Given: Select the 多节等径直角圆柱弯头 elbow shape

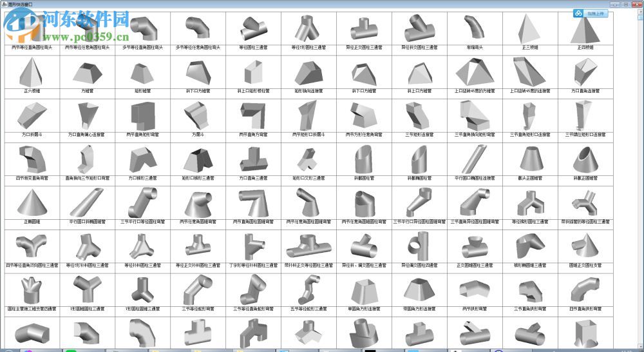Looking at the screenshot, I should pos(143,28).
